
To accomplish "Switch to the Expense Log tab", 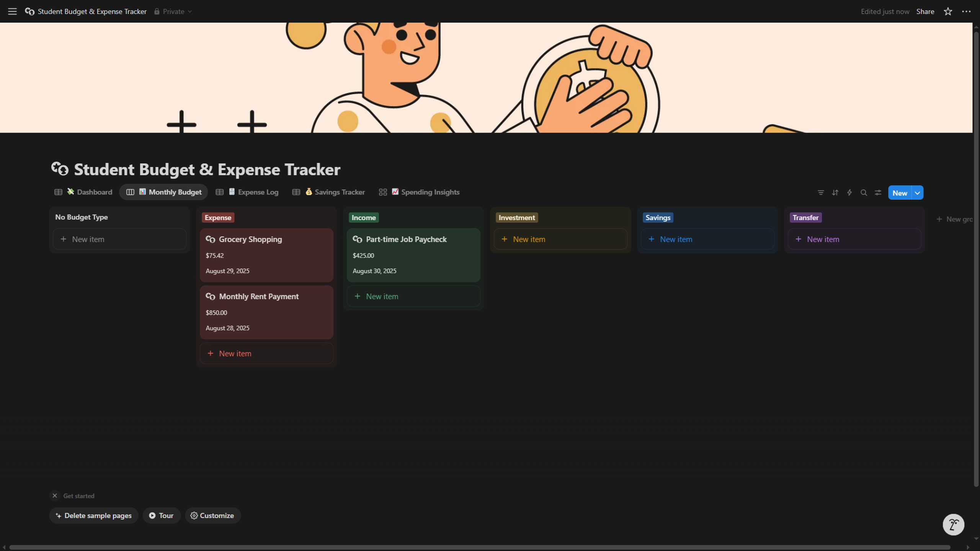I will coord(247,192).
